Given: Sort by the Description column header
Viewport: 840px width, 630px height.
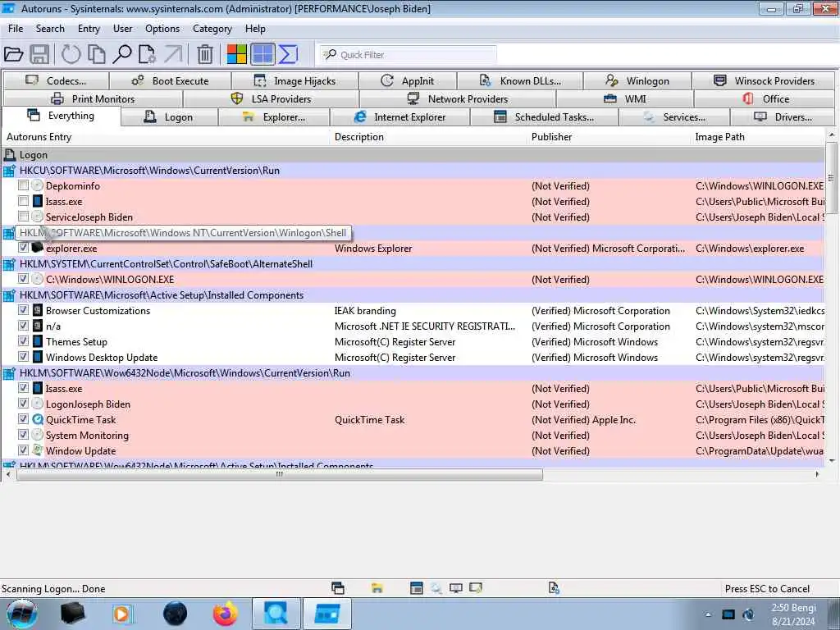Looking at the screenshot, I should click(429, 137).
